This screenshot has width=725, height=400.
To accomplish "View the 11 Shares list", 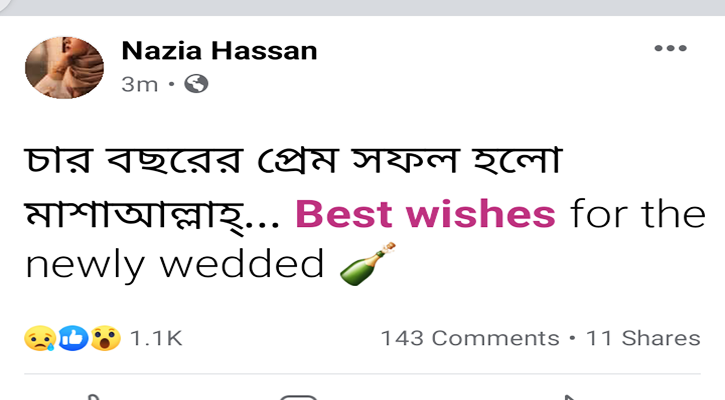I will pyautogui.click(x=643, y=339).
